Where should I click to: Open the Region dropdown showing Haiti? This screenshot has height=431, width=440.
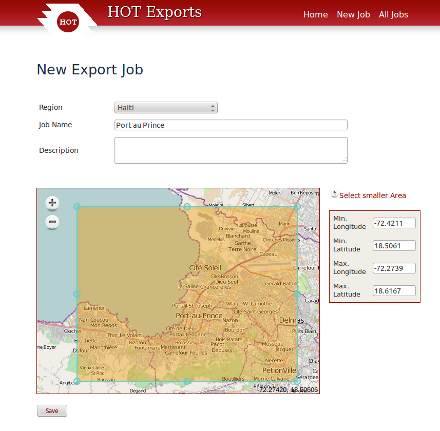tap(166, 108)
